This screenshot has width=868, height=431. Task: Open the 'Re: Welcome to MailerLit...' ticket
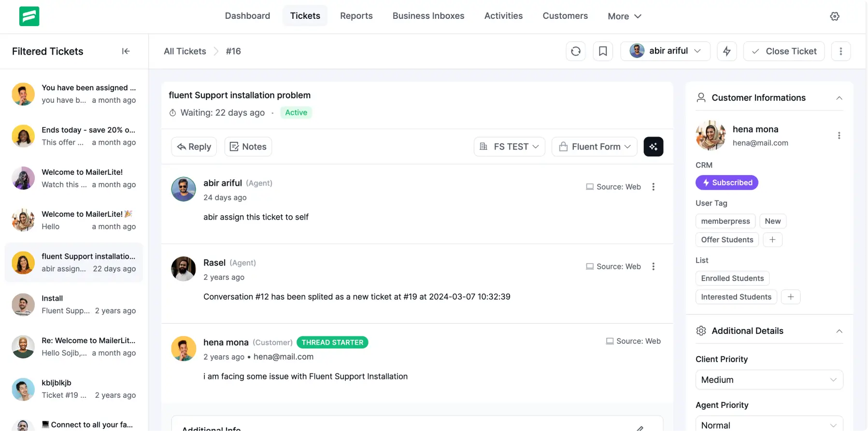(74, 347)
